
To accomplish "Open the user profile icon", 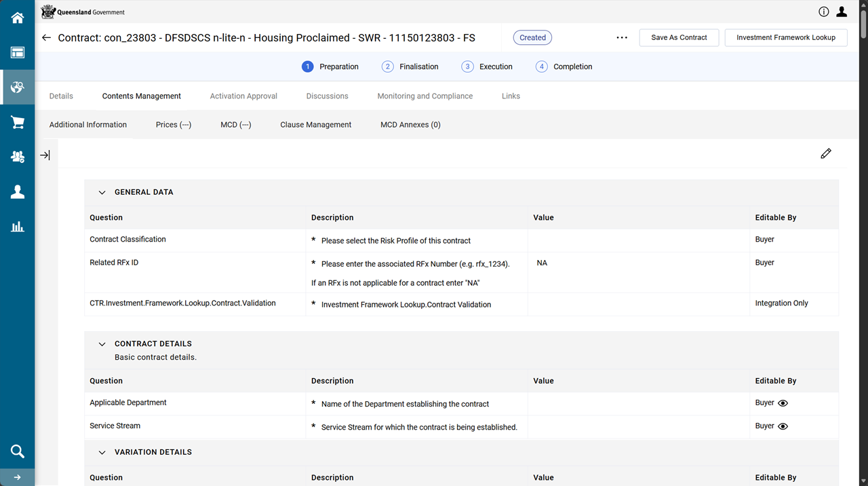I will click(842, 12).
